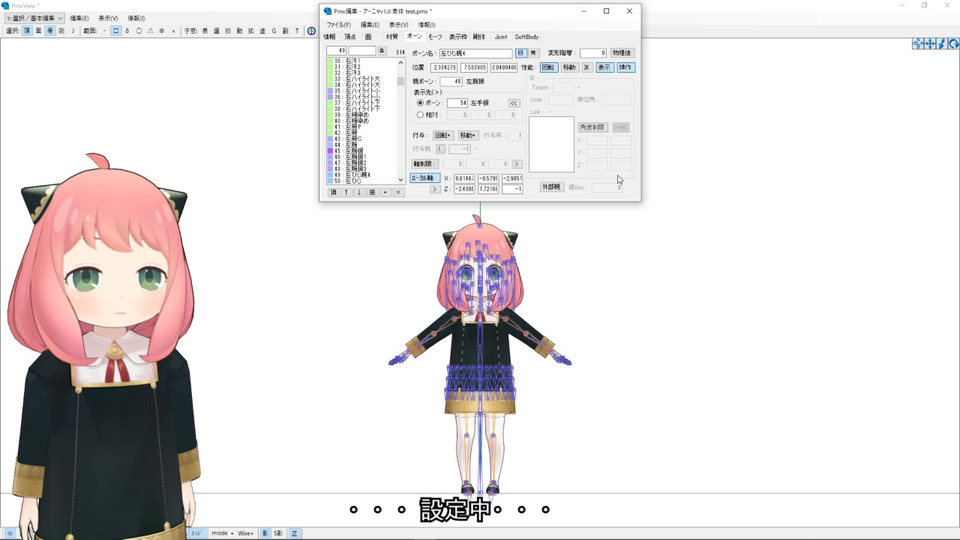Open the 塗 sub-window toolbar item
The width and height of the screenshot is (960, 540).
pyautogui.click(x=263, y=31)
